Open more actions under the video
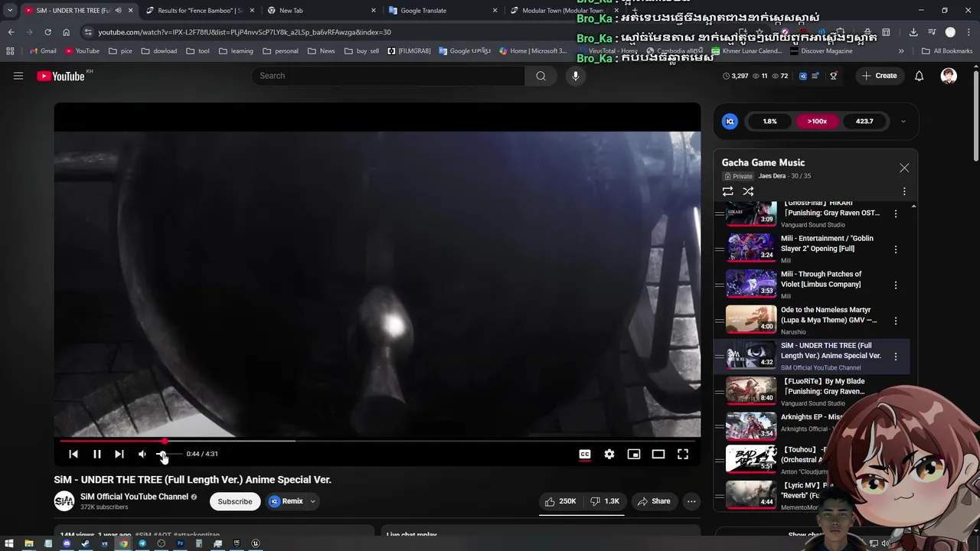 click(691, 501)
